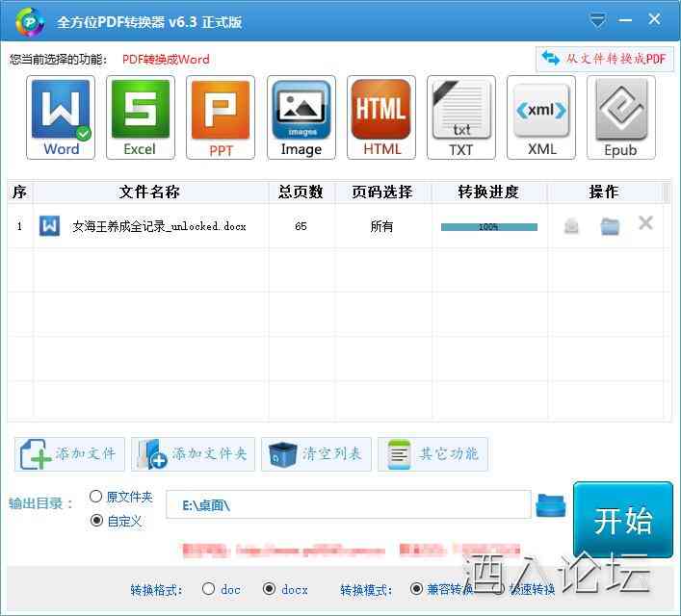
Task: Click the Word file icon in row 1
Action: (x=49, y=226)
